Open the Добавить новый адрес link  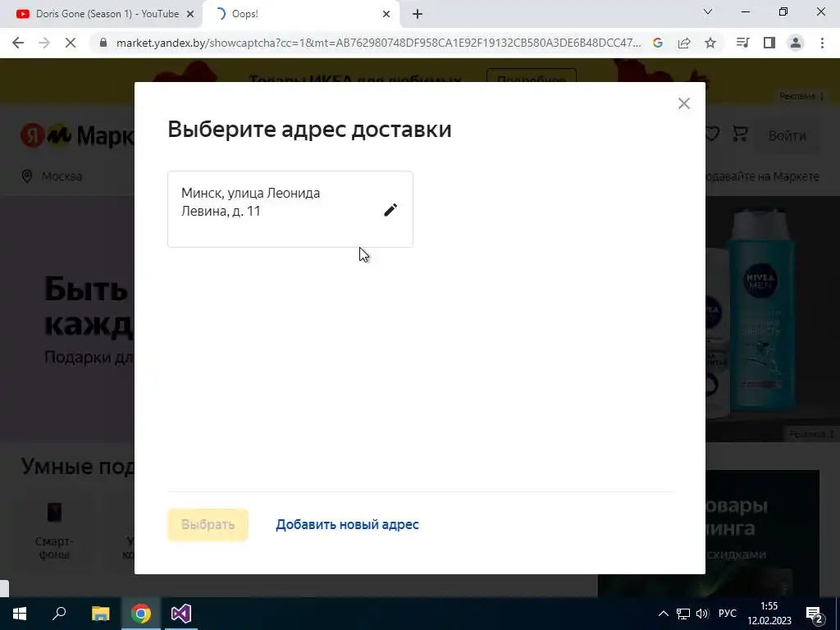click(347, 524)
